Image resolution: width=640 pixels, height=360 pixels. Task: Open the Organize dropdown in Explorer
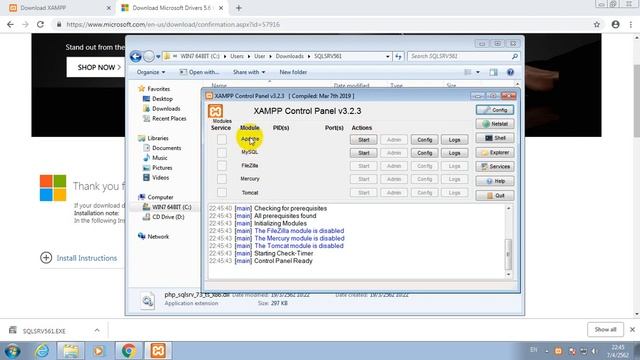(151, 72)
